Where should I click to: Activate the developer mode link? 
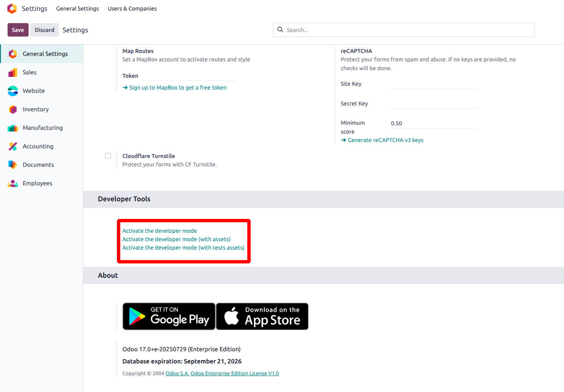coord(159,231)
